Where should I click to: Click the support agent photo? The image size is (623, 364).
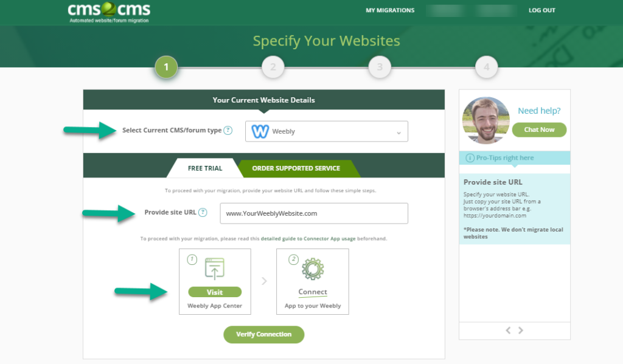486,120
